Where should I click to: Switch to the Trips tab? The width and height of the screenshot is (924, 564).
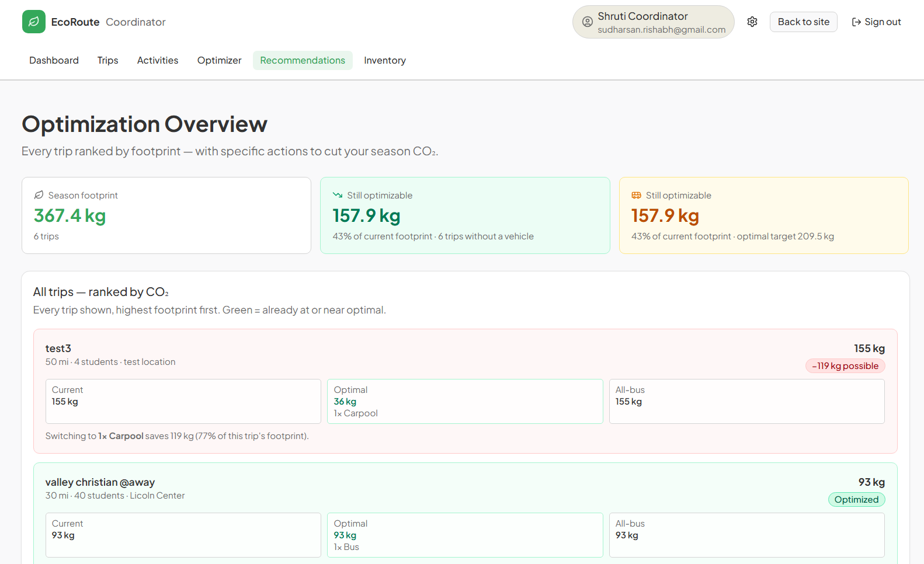[x=108, y=60]
